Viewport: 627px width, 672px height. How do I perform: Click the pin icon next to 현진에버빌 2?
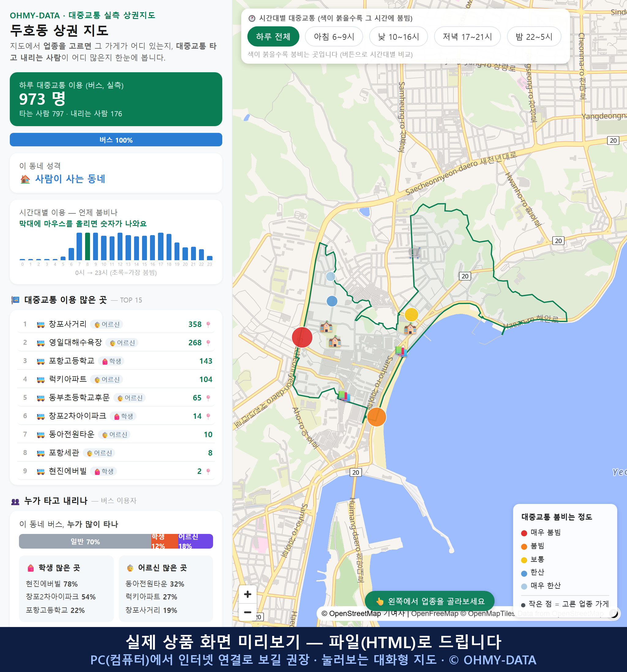click(208, 471)
